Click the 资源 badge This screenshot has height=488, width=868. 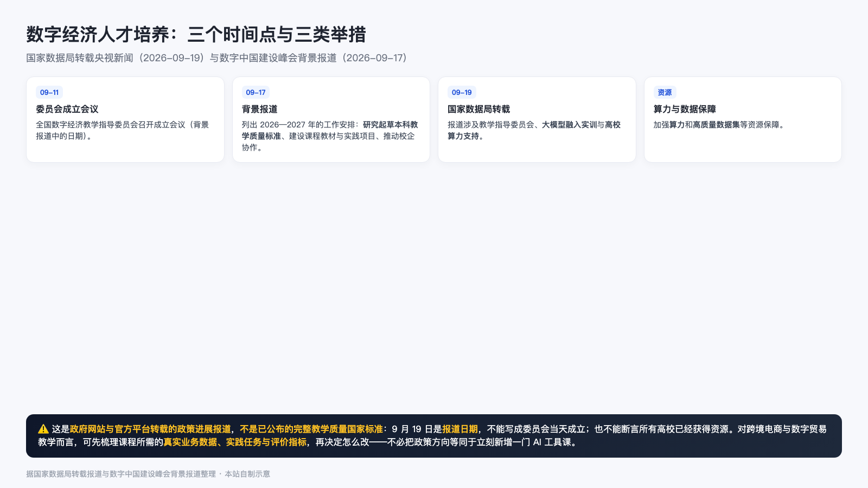pyautogui.click(x=665, y=92)
